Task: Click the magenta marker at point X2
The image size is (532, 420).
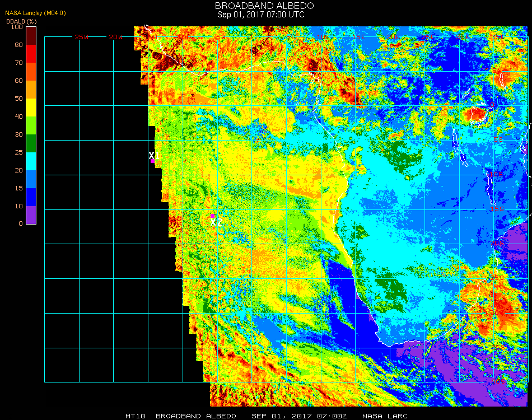Action: 212,216
